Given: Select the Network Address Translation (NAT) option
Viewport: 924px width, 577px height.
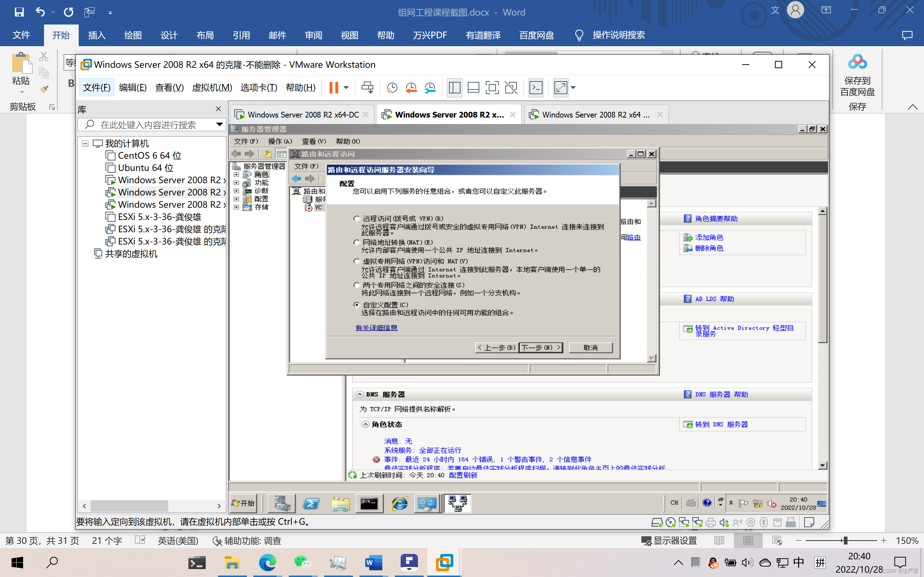Looking at the screenshot, I should pos(357,242).
